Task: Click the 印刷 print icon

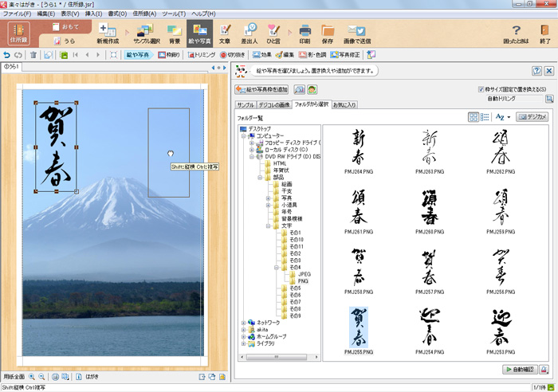Action: [305, 33]
